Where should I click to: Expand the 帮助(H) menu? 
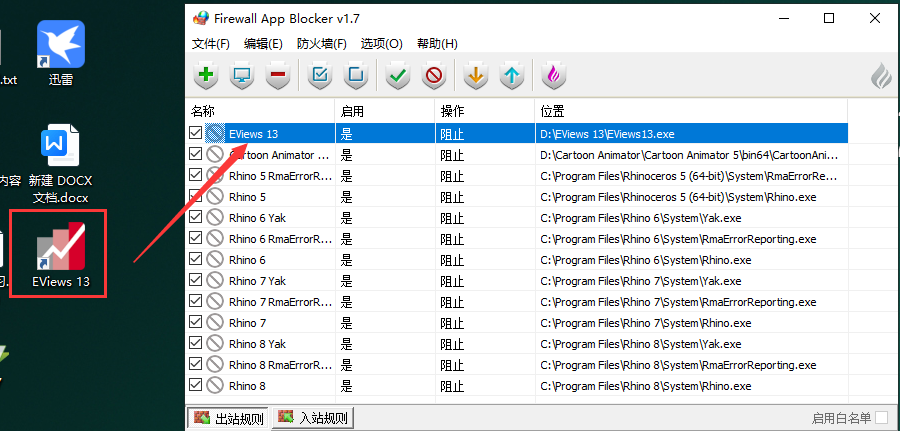(x=437, y=44)
